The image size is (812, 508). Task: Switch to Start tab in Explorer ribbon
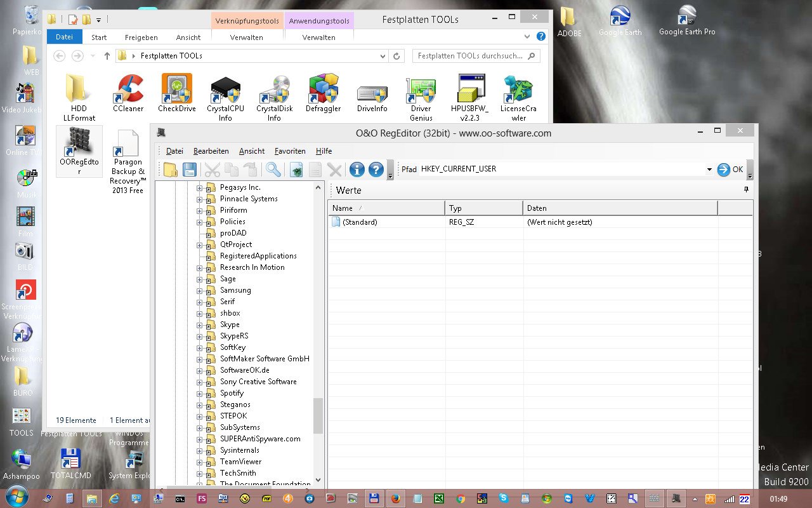click(99, 37)
